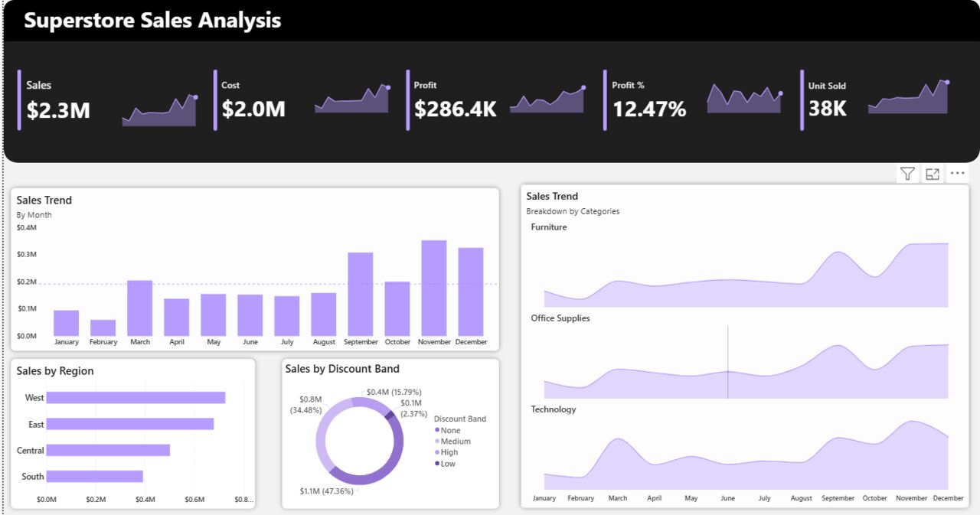The width and height of the screenshot is (980, 515).
Task: Click the $1.1M (47.36%) data label
Action: click(x=327, y=491)
